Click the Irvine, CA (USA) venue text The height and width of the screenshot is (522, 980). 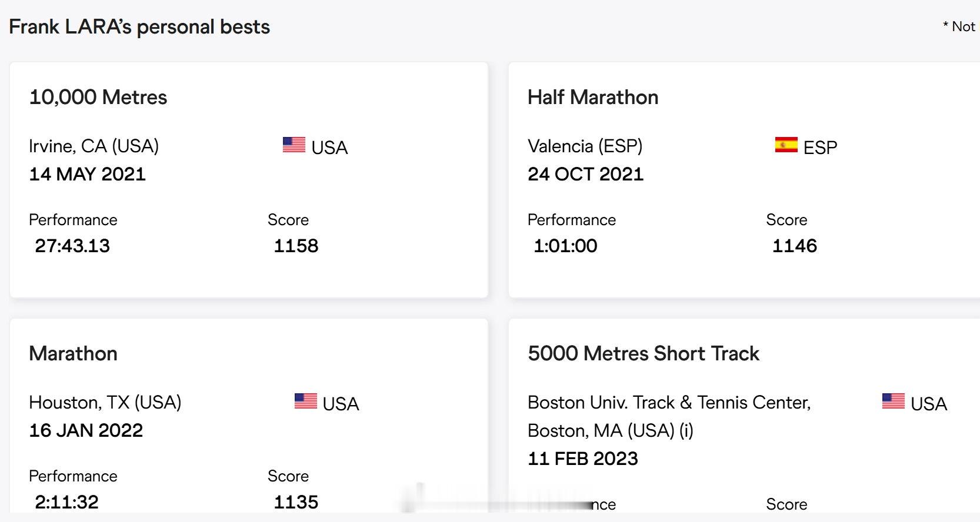(x=94, y=146)
